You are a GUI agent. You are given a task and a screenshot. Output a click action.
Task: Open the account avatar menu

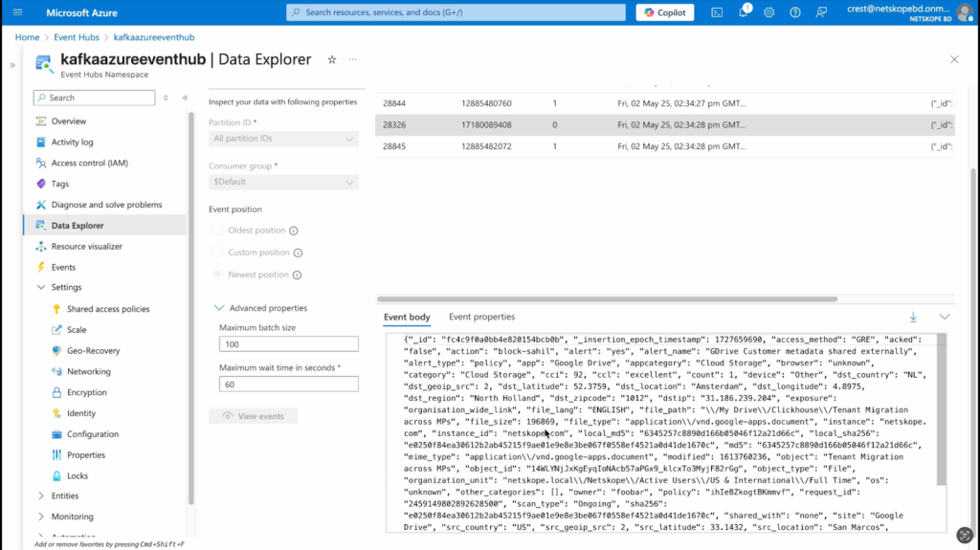pyautogui.click(x=965, y=12)
